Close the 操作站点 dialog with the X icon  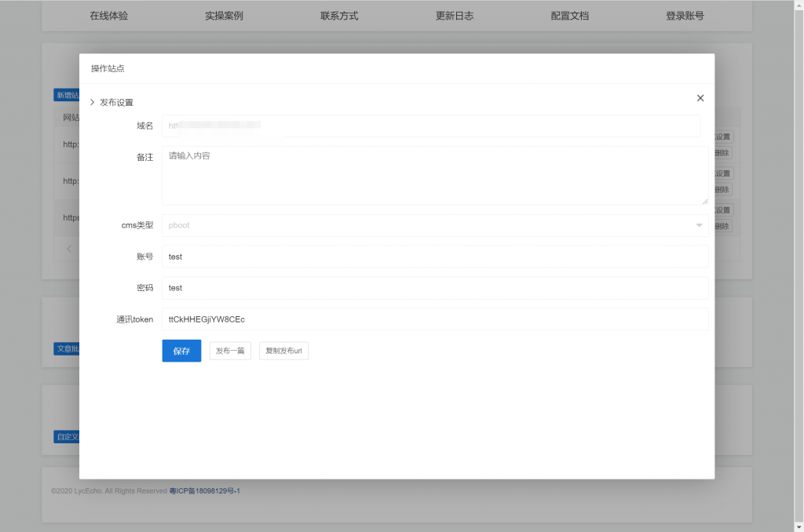[700, 98]
